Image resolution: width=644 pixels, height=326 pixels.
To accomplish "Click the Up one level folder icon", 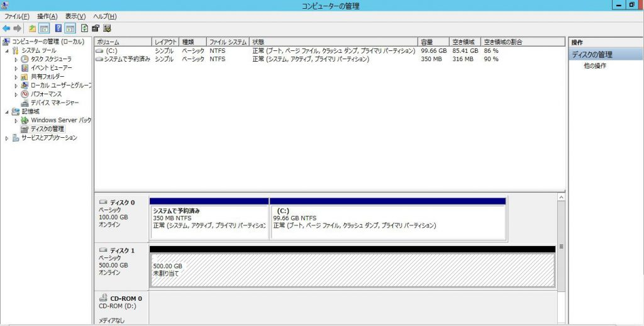I will tap(33, 28).
